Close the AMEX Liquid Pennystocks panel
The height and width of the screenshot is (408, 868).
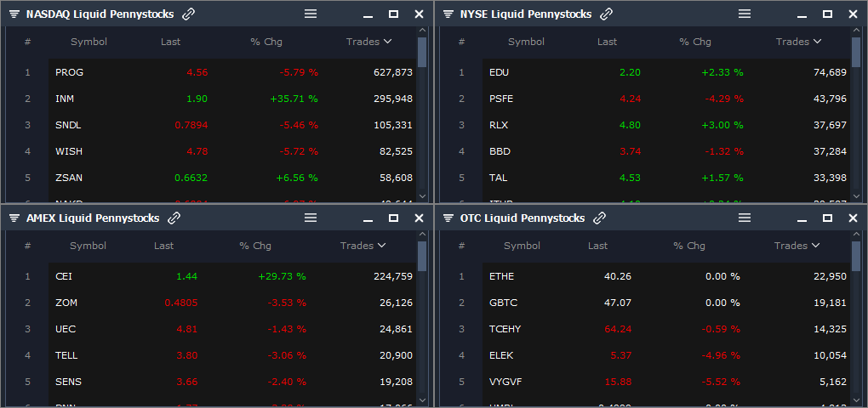click(419, 218)
